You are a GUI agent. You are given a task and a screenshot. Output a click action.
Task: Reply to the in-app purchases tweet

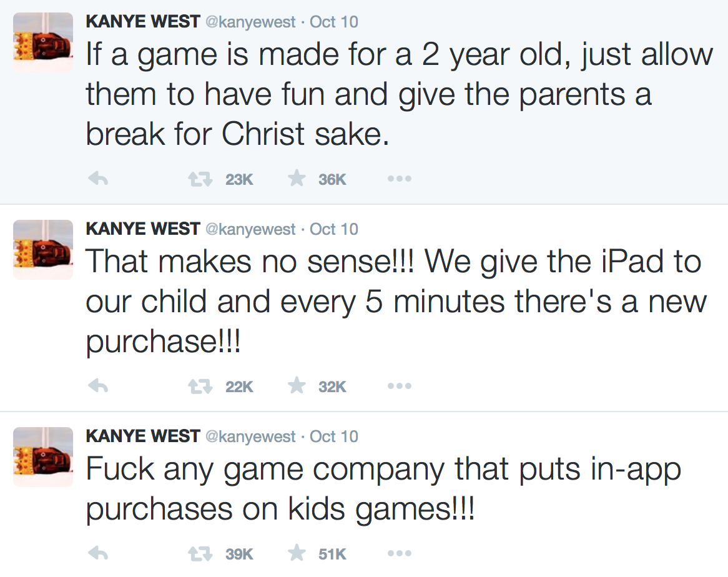click(98, 553)
